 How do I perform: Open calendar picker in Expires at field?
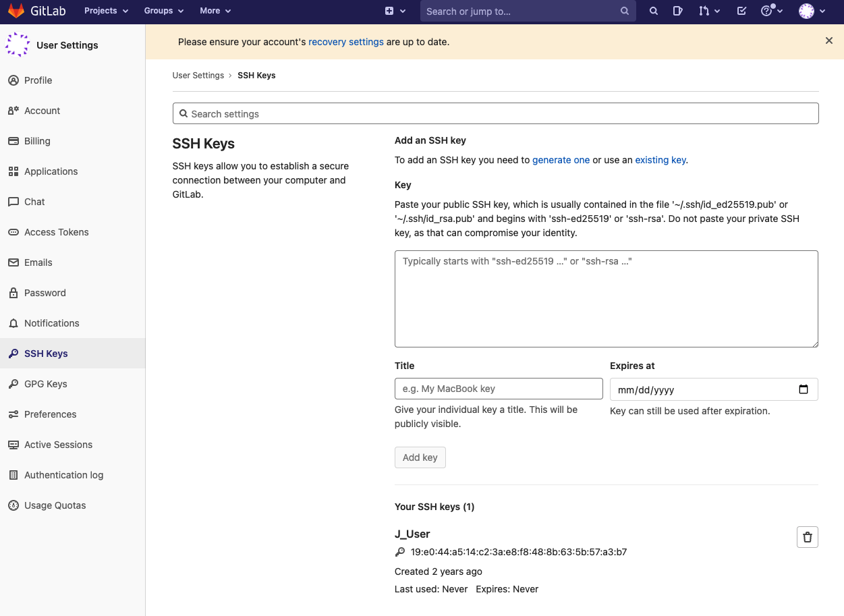[x=803, y=389]
